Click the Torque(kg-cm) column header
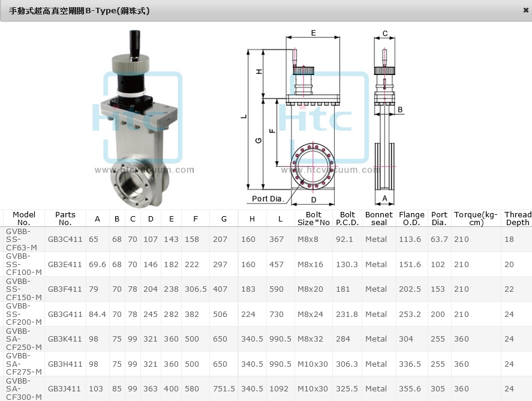 (x=476, y=219)
